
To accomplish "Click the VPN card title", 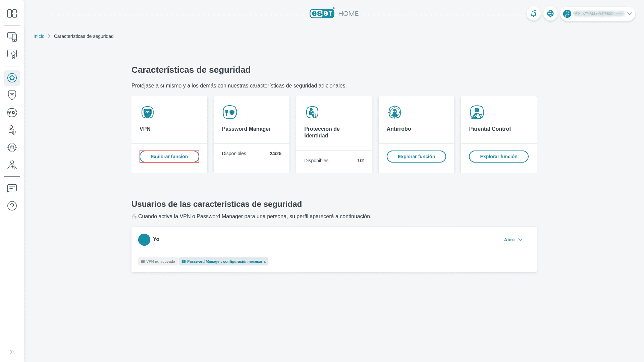I will 145,129.
